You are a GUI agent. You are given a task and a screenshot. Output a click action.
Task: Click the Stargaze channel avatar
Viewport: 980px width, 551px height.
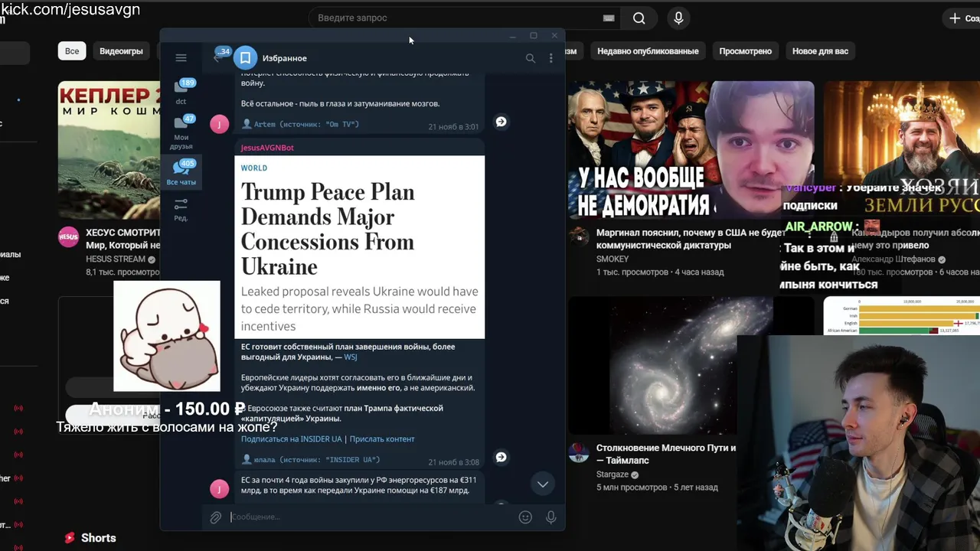pyautogui.click(x=579, y=452)
